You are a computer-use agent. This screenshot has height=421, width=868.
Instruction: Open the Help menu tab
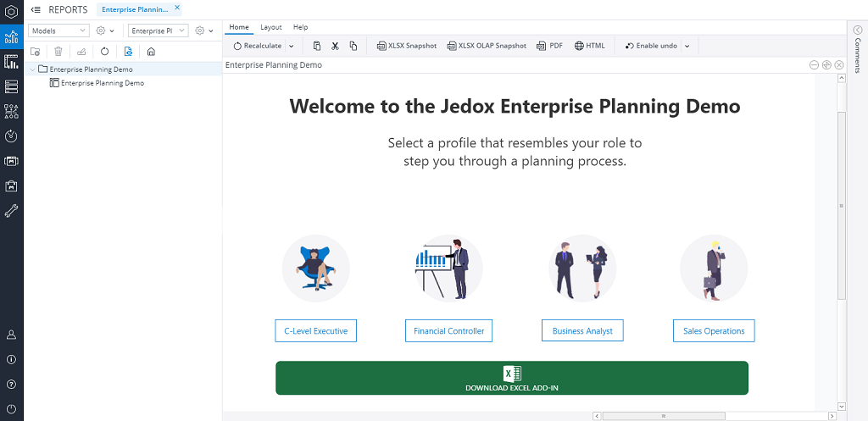pos(300,27)
